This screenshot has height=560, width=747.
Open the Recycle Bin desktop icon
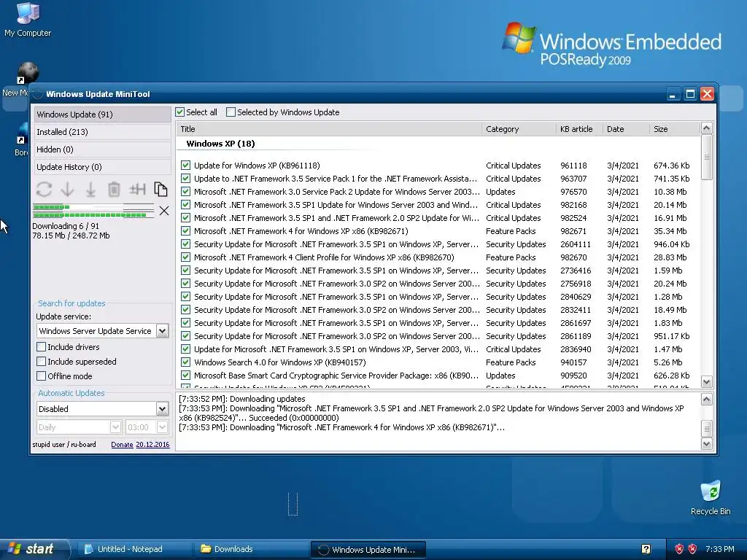711,498
